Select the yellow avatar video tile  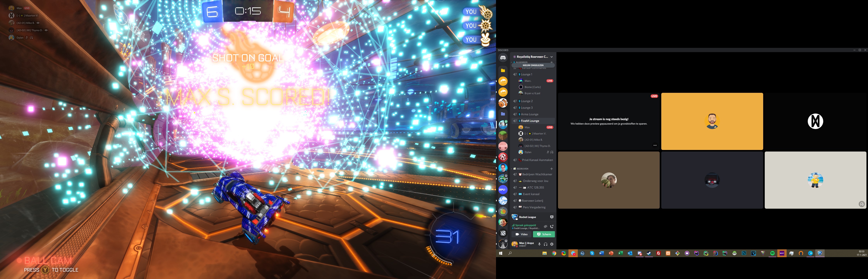(x=712, y=121)
